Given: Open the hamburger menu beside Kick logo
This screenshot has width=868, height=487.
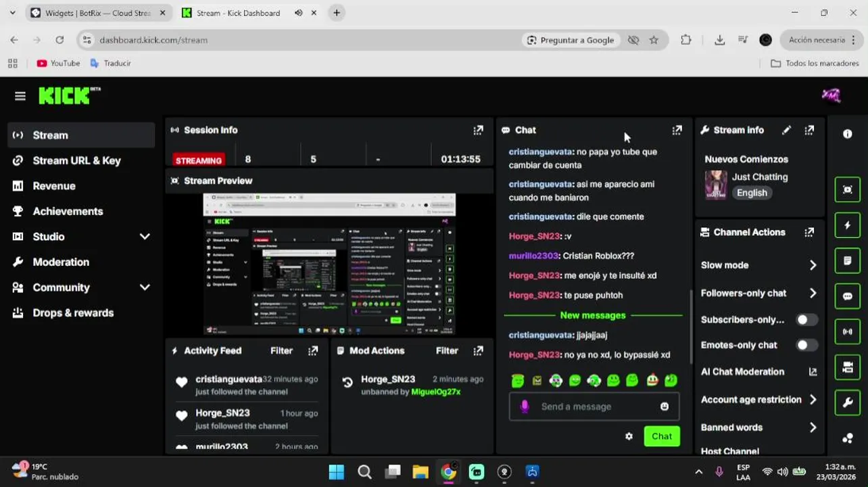Looking at the screenshot, I should pyautogui.click(x=20, y=96).
